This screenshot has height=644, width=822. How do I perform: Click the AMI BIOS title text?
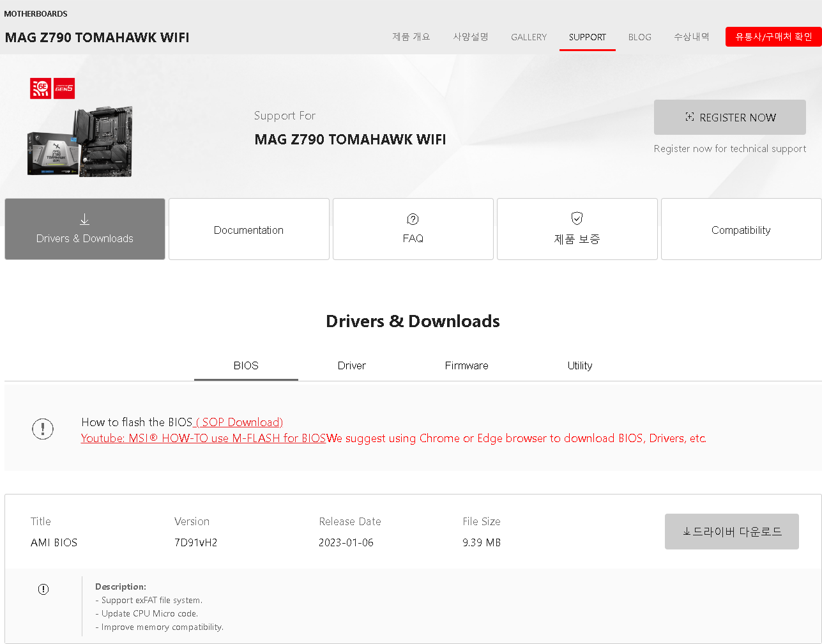(54, 542)
